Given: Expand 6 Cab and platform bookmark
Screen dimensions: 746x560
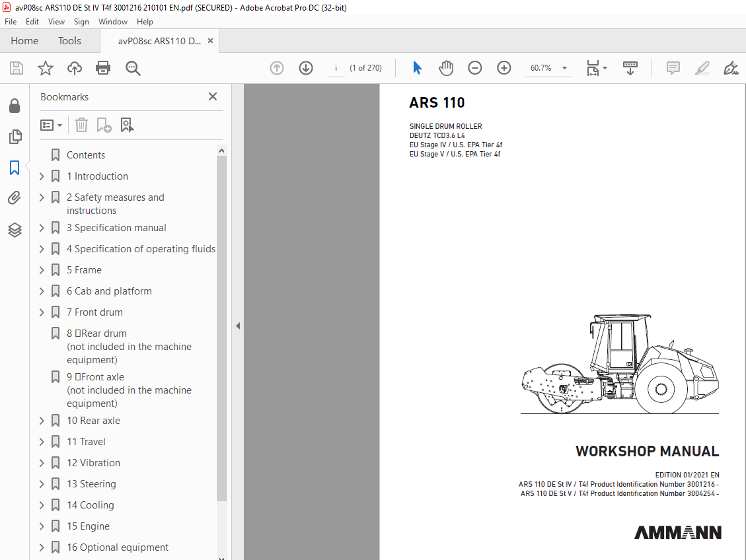Looking at the screenshot, I should point(42,291).
